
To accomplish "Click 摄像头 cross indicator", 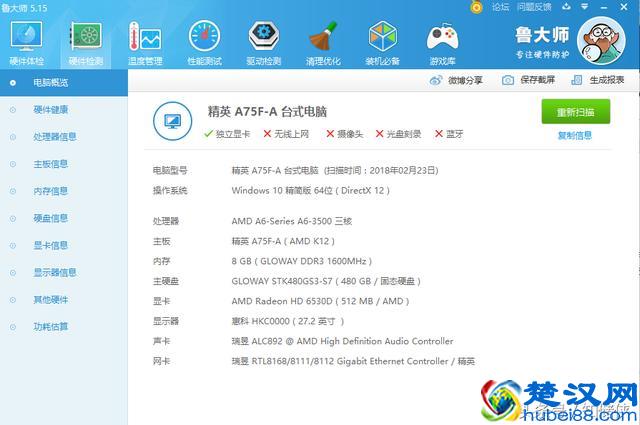I will (345, 134).
